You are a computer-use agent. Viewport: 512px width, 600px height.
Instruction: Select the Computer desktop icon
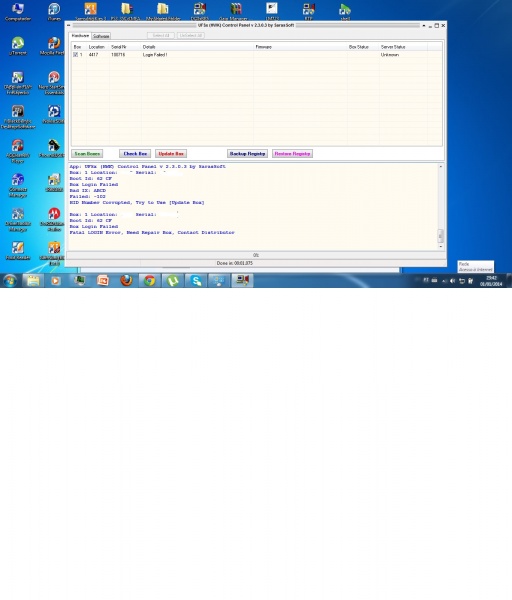pos(18,11)
